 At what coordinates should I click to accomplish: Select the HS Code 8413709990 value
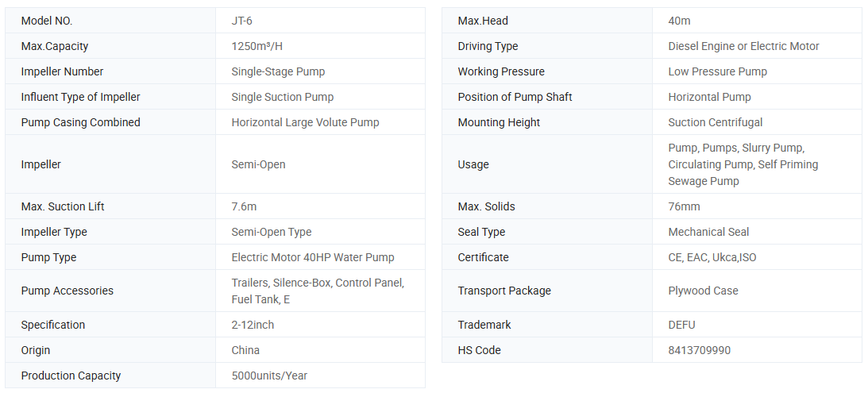(699, 350)
